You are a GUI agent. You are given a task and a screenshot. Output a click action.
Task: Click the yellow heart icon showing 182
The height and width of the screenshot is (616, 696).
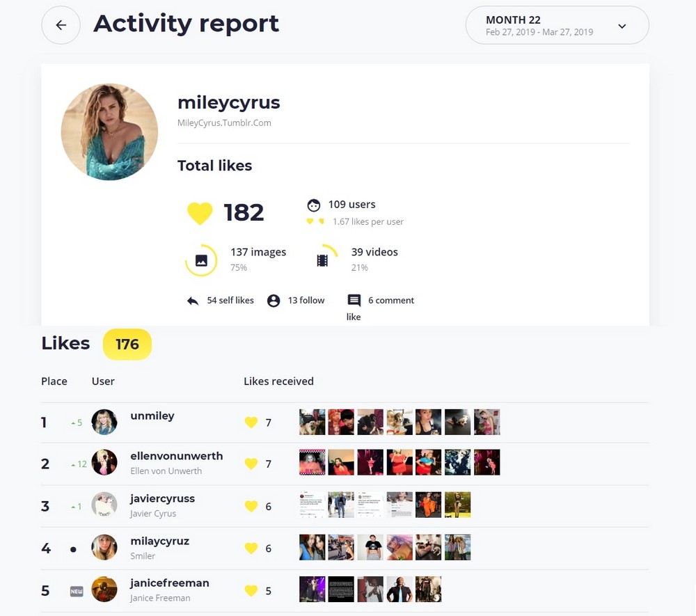[x=200, y=213]
